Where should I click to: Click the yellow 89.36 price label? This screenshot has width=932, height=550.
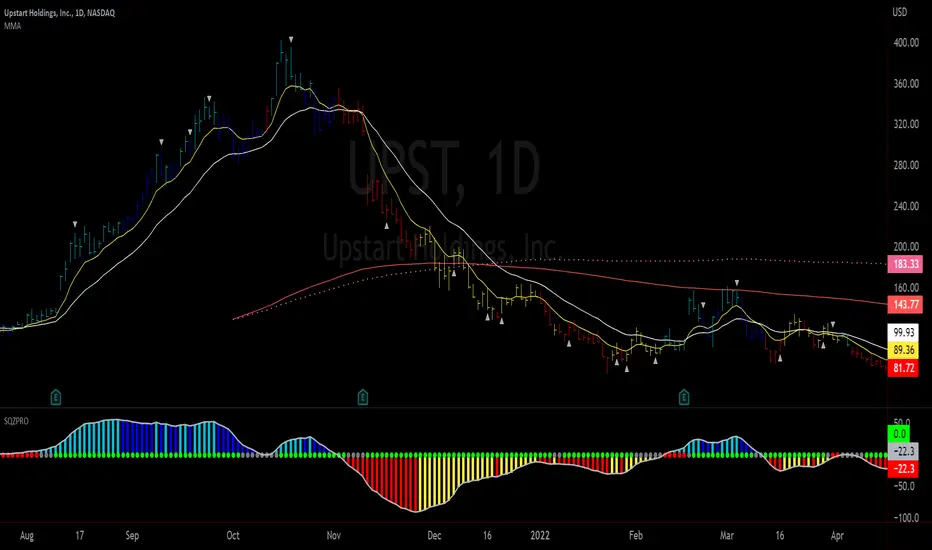coord(906,349)
